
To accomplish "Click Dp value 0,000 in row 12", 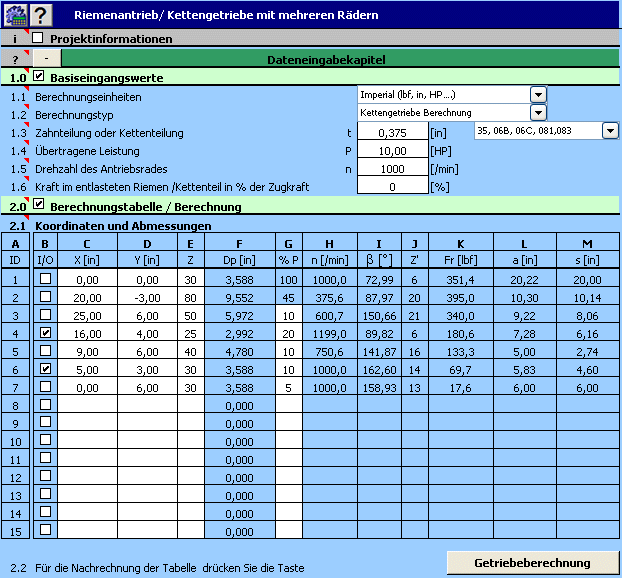I will [240, 477].
